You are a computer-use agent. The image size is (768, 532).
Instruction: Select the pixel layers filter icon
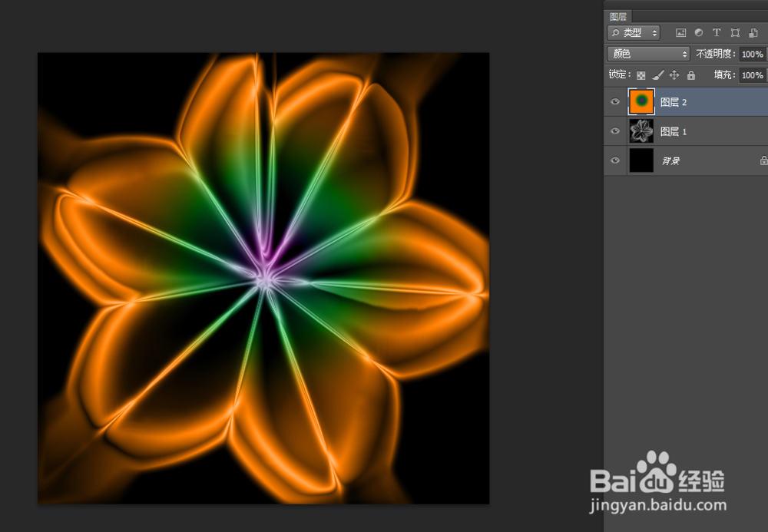683,33
